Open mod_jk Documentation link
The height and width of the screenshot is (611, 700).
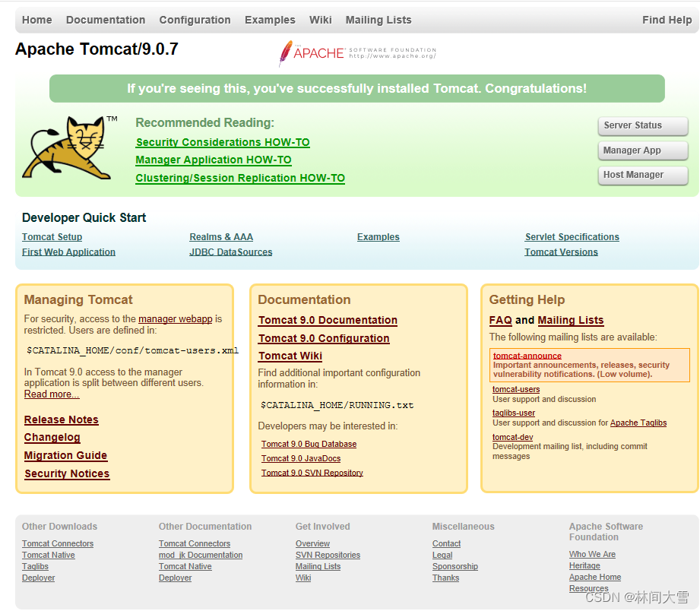[201, 556]
